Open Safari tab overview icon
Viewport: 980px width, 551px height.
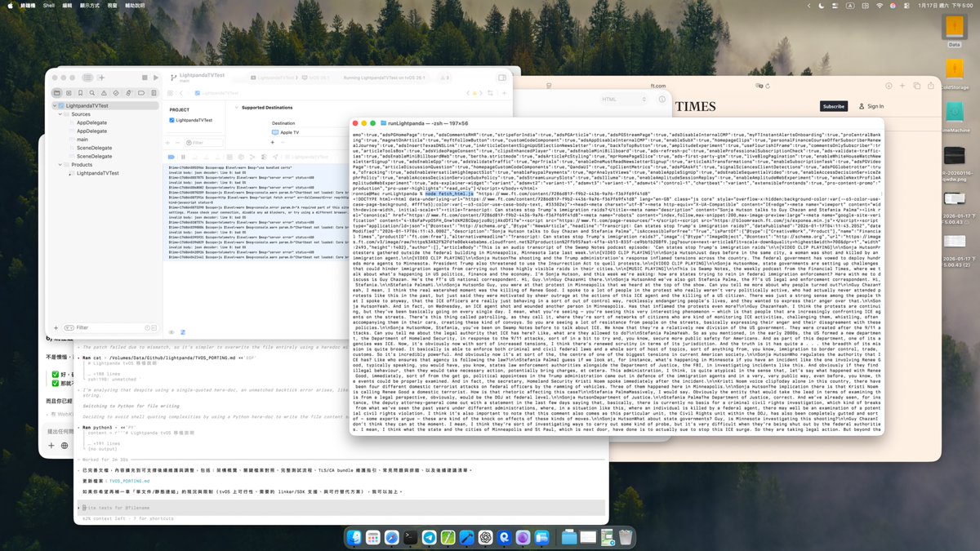(916, 86)
